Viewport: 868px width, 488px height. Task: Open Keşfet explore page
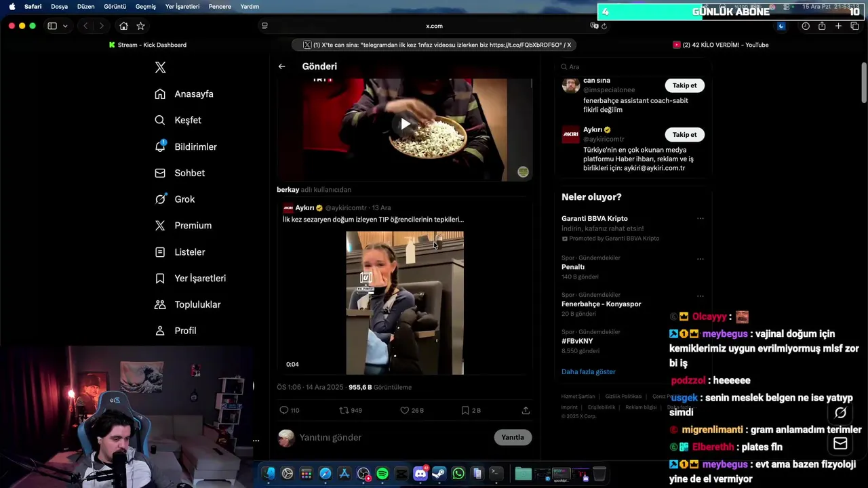click(x=178, y=120)
